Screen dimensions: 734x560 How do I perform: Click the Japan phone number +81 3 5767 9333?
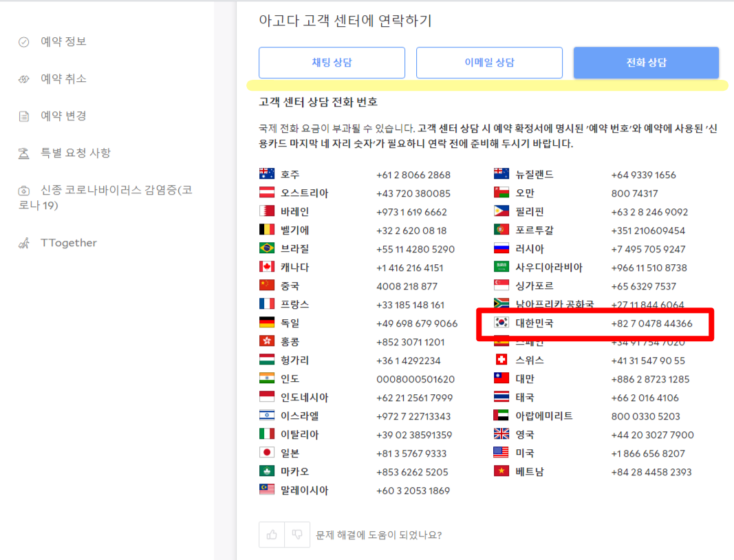411,453
